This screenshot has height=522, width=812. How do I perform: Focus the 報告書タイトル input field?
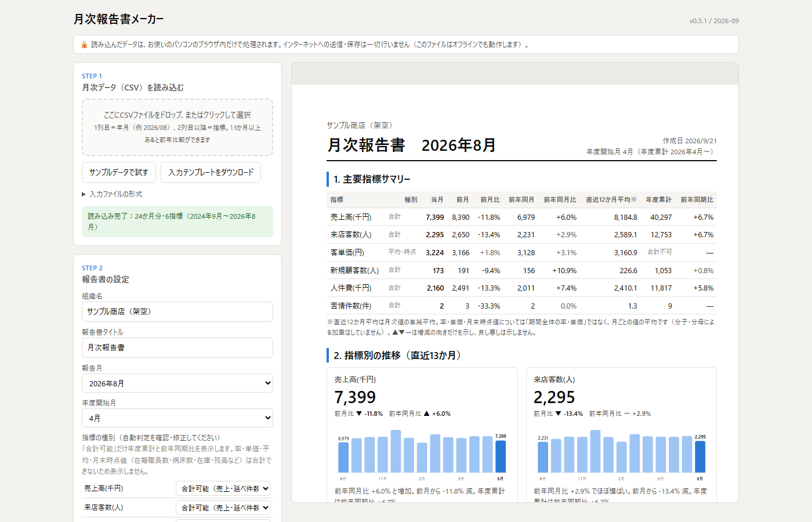177,347
